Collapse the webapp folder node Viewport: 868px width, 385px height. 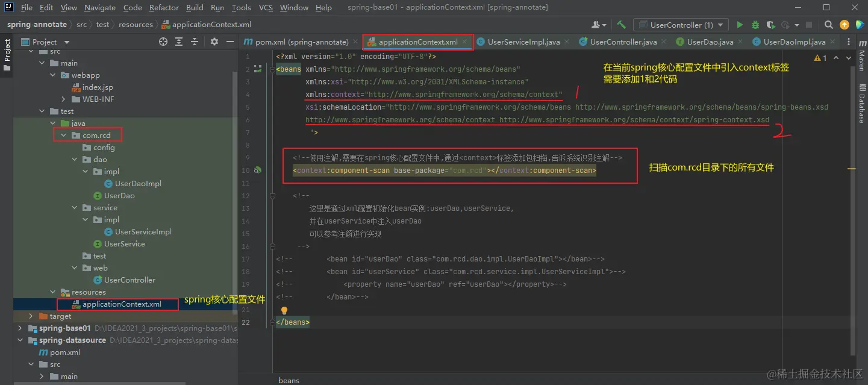click(x=54, y=75)
